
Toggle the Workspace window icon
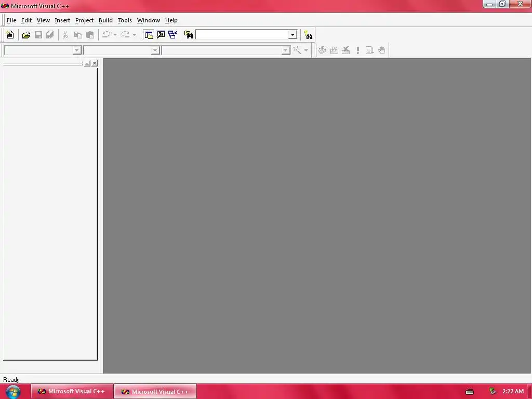point(149,35)
